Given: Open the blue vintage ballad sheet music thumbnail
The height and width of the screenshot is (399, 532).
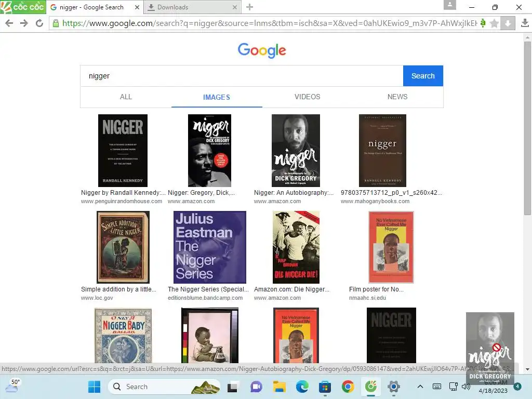Looking at the screenshot, I should tap(123, 335).
